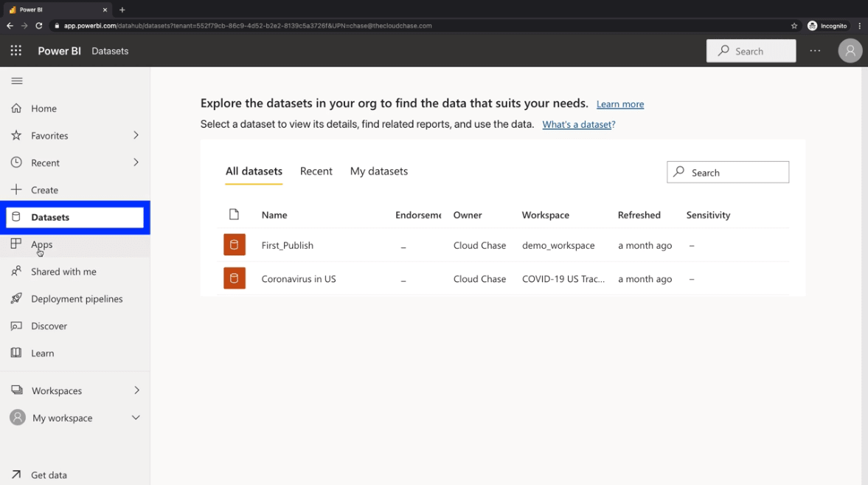The height and width of the screenshot is (485, 868).
Task: Open the user profile avatar
Action: pos(850,51)
